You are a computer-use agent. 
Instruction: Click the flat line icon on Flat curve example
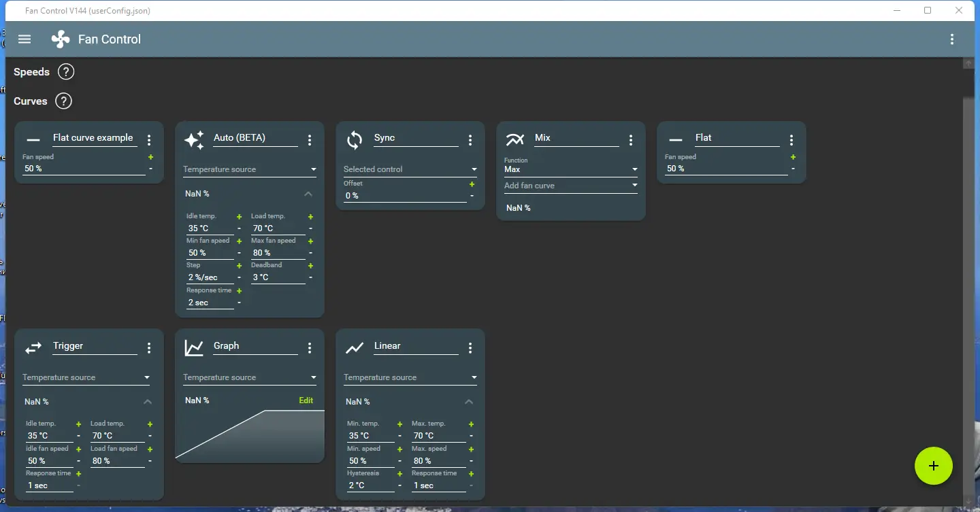pos(33,140)
